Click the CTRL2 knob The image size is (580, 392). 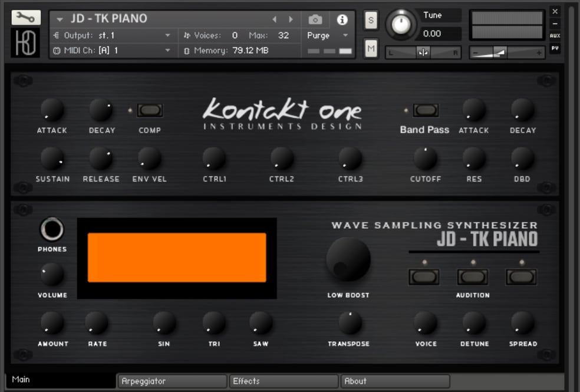[x=282, y=159]
